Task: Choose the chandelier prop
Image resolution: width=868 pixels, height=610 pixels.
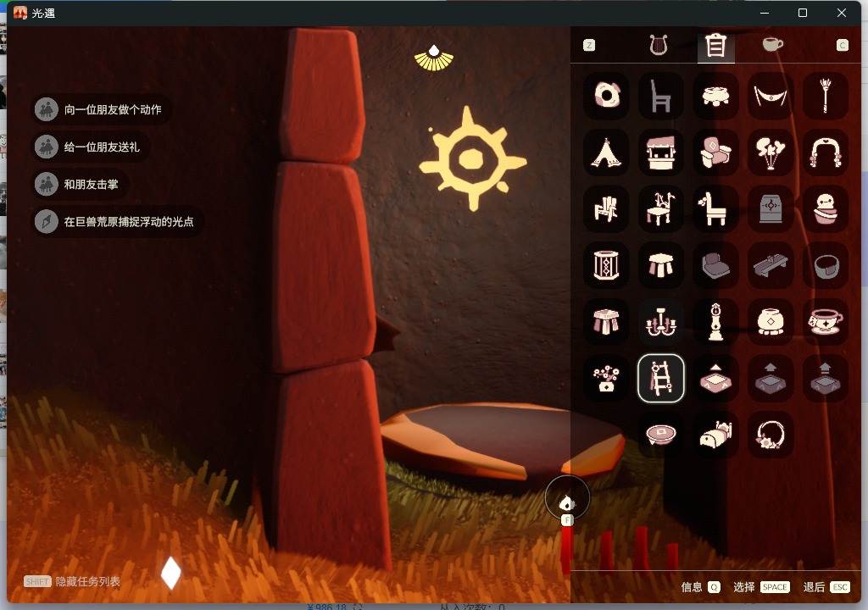Action: pos(661,322)
